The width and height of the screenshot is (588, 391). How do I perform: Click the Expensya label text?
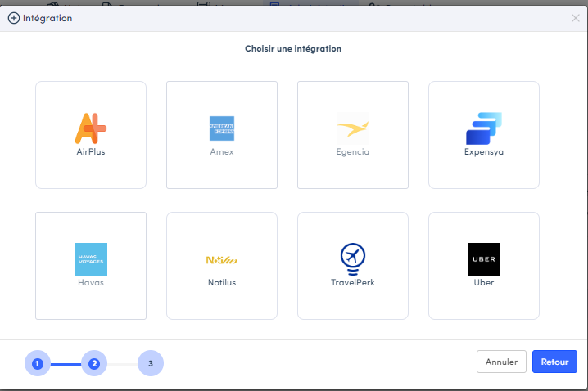tap(484, 151)
